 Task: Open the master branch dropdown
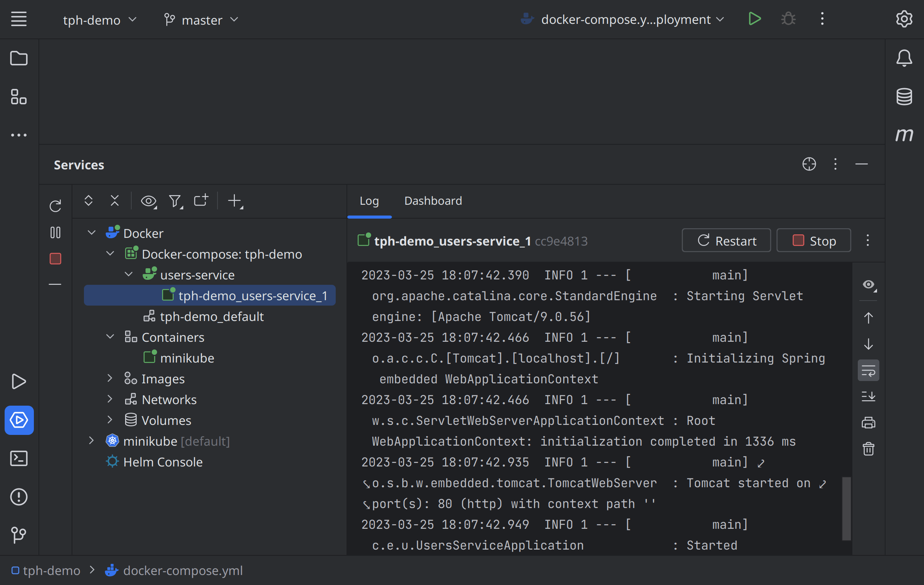pos(201,20)
